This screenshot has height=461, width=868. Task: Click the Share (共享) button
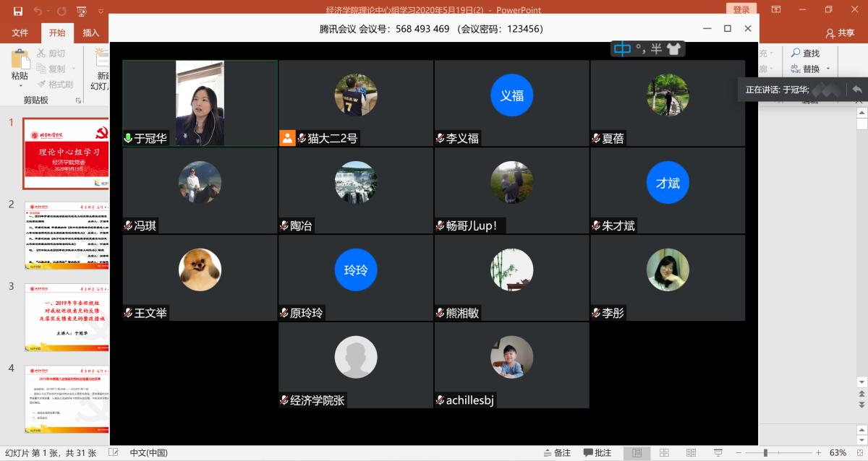point(841,33)
